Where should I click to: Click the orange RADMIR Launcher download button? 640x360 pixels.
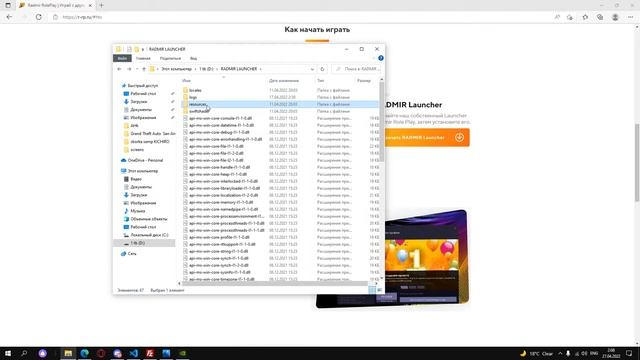tap(427, 138)
